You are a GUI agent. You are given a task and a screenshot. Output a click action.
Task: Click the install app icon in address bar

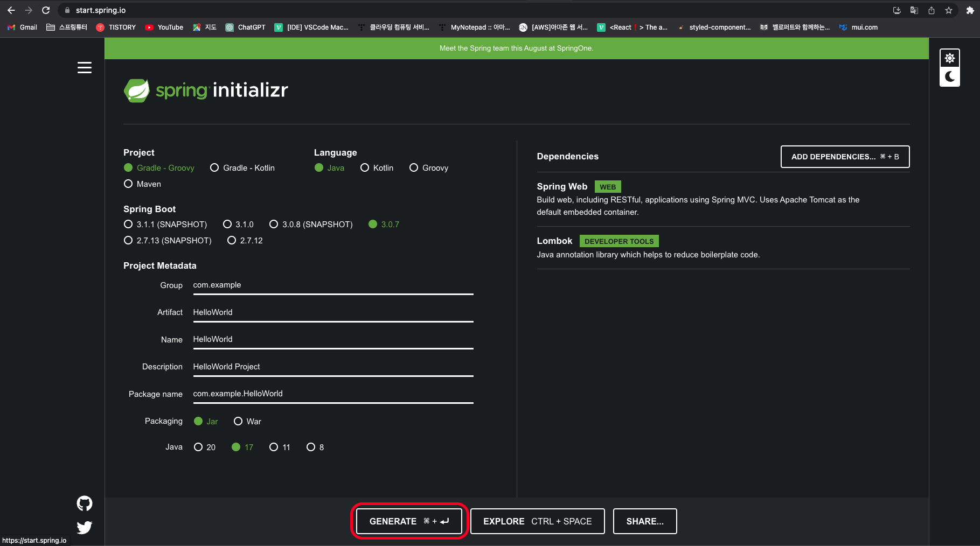[897, 10]
